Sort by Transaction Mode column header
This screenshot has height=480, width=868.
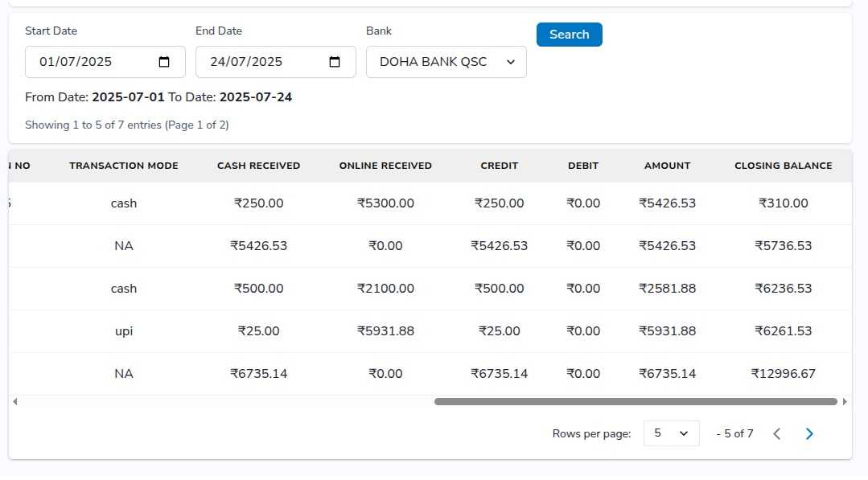(x=124, y=166)
